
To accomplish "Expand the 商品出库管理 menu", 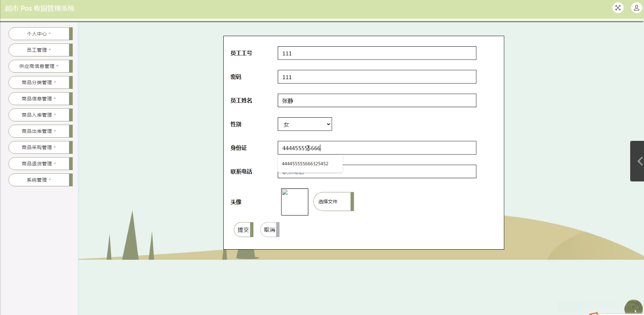I will pyautogui.click(x=40, y=131).
